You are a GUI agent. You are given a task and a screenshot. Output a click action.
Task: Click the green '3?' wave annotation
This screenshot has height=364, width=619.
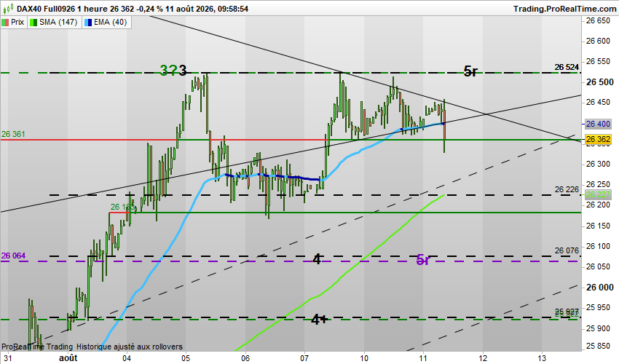coord(168,71)
